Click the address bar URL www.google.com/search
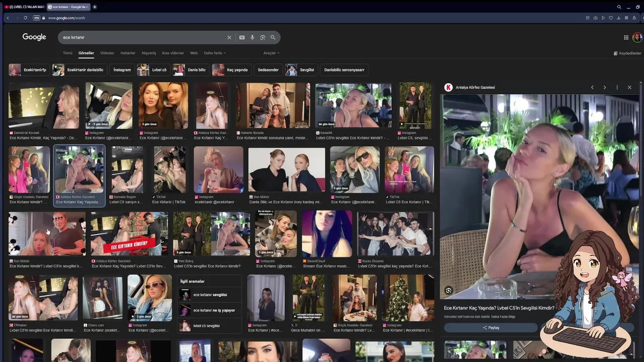 (x=66, y=18)
